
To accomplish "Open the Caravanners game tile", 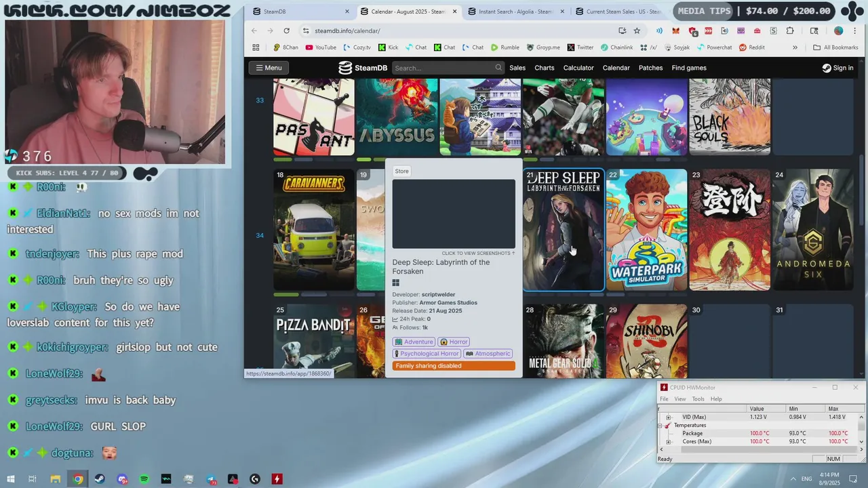I will point(314,230).
